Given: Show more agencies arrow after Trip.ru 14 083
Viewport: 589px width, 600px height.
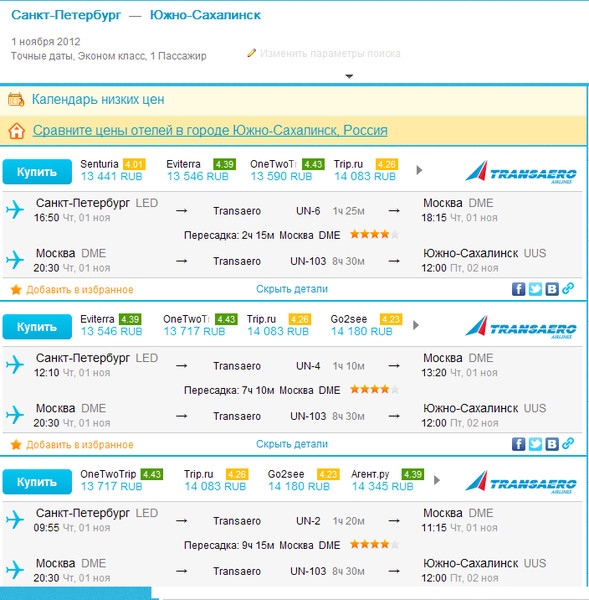Looking at the screenshot, I should [x=419, y=170].
